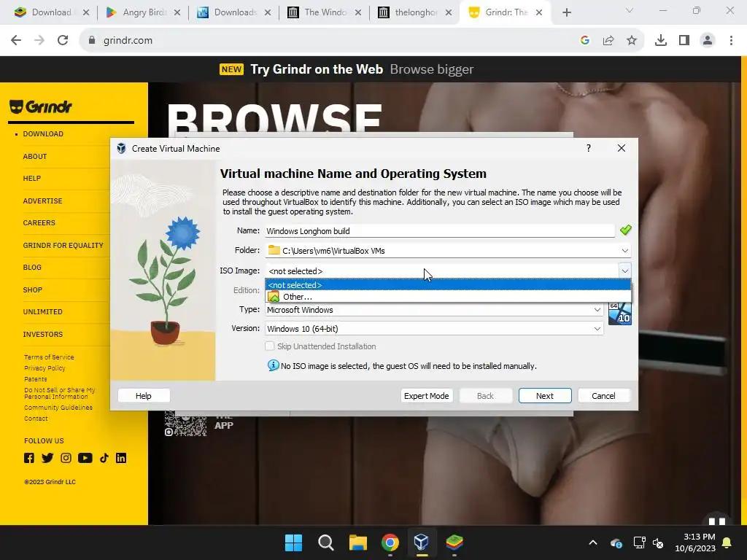Open Grindr Twitter icon
747x560 pixels.
pos(47,458)
